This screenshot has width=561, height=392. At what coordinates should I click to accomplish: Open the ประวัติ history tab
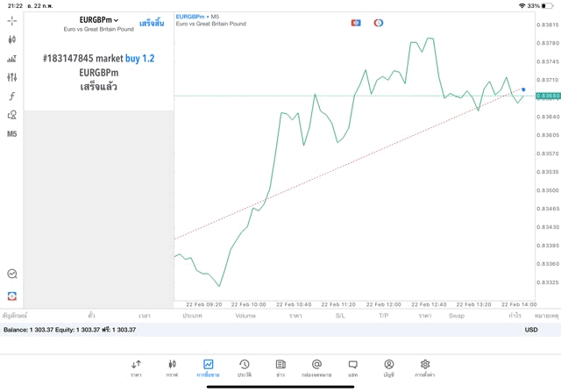[x=245, y=368]
